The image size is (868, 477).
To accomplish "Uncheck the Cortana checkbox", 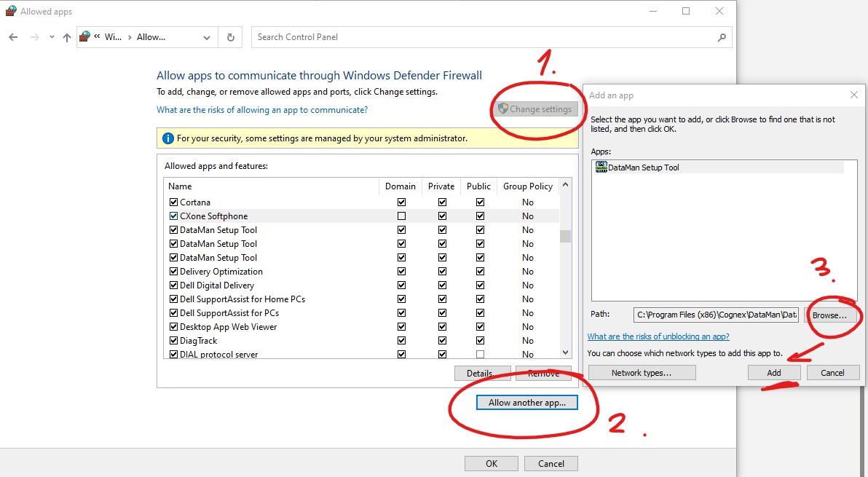I will point(173,202).
